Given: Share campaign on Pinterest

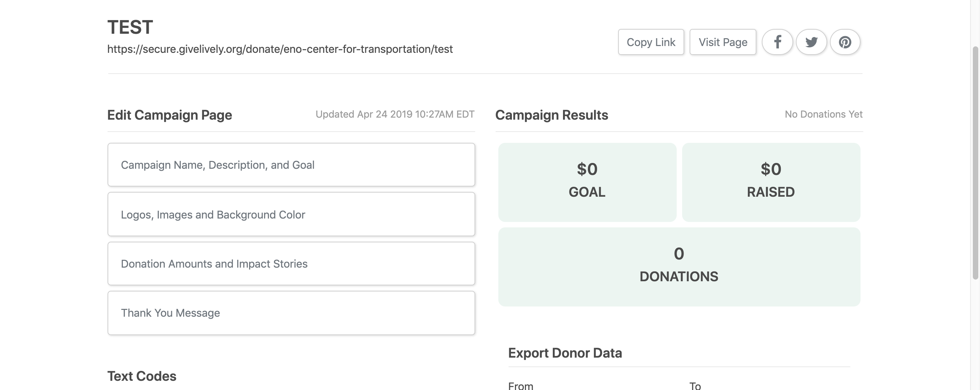Looking at the screenshot, I should point(845,42).
